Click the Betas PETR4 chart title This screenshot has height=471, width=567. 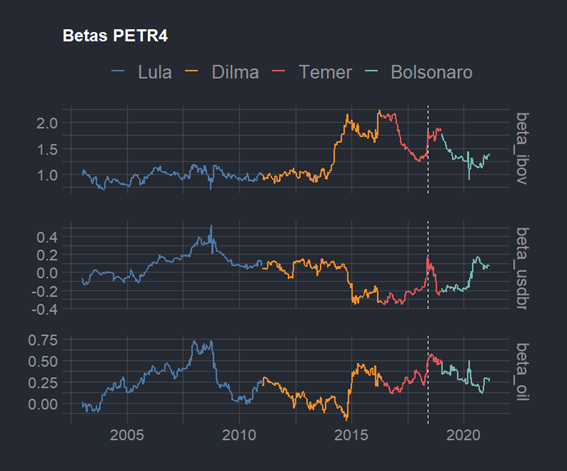(115, 36)
